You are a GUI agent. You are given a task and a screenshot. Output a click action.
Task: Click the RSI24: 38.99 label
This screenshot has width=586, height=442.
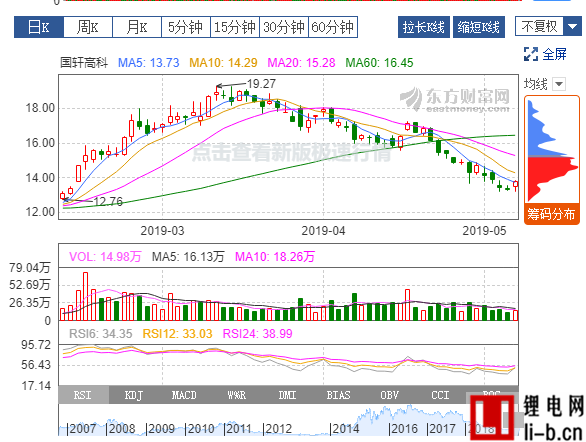tap(257, 334)
